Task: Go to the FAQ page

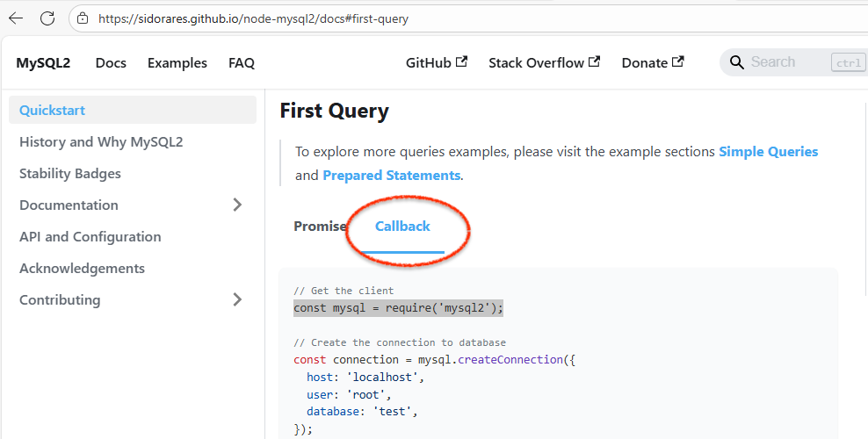Action: pyautogui.click(x=242, y=62)
